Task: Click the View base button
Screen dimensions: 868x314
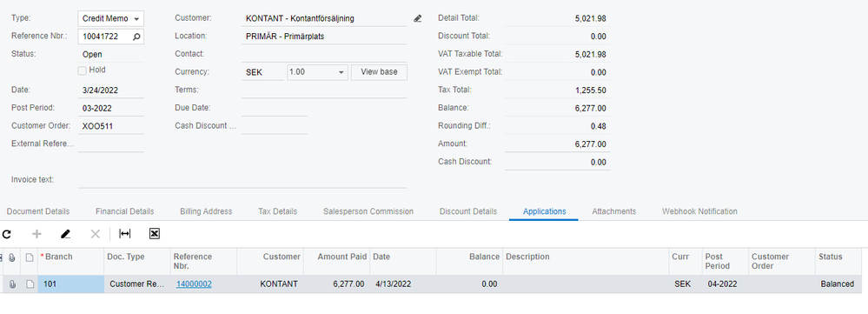Action: point(379,72)
